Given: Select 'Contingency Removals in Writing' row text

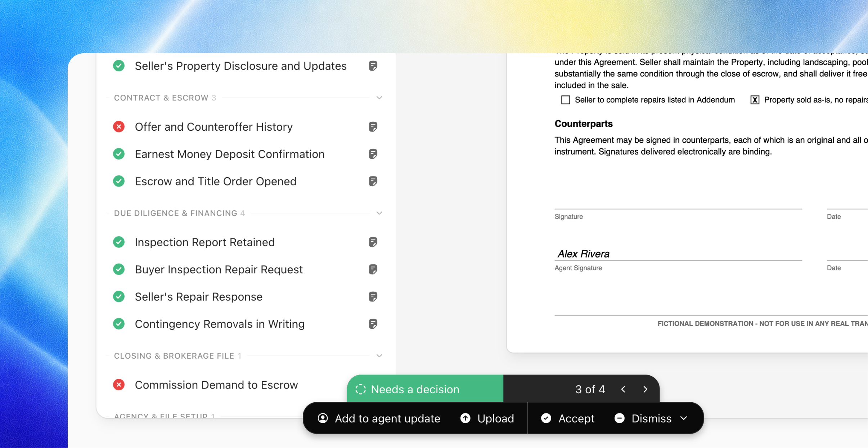Looking at the screenshot, I should [220, 324].
